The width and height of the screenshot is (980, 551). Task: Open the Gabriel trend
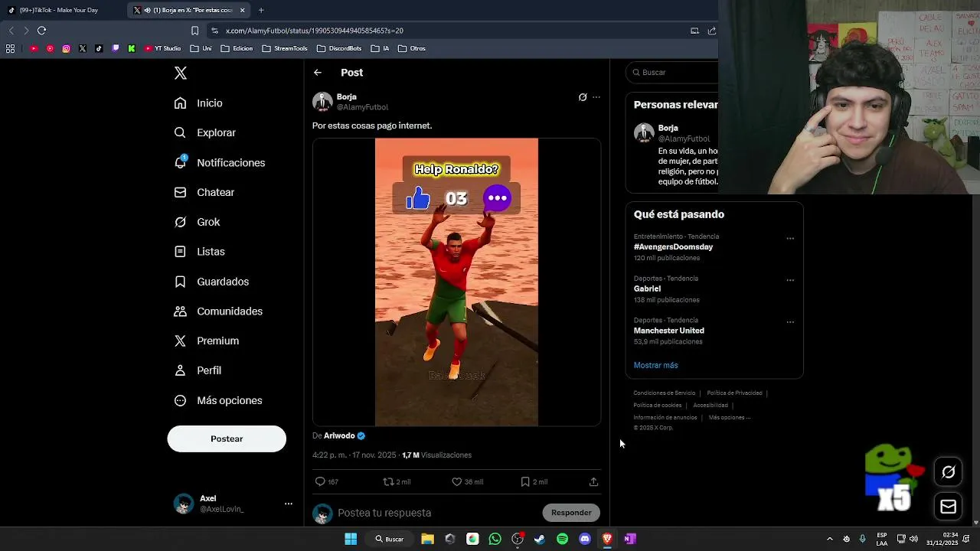click(x=647, y=289)
